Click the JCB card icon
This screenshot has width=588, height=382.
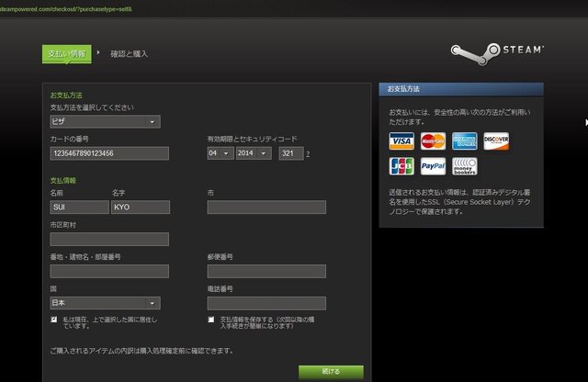(x=401, y=166)
